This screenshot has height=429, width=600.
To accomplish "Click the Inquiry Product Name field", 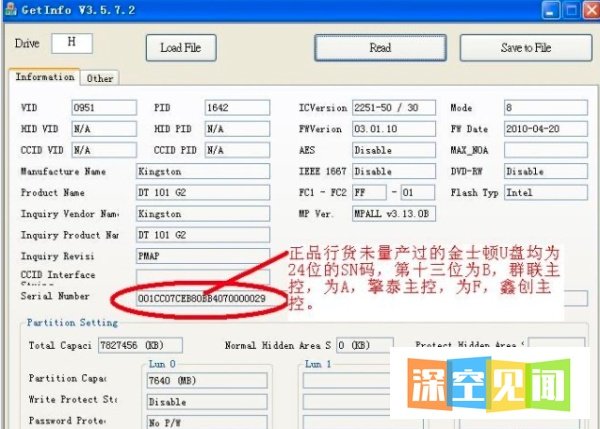I will click(x=203, y=235).
